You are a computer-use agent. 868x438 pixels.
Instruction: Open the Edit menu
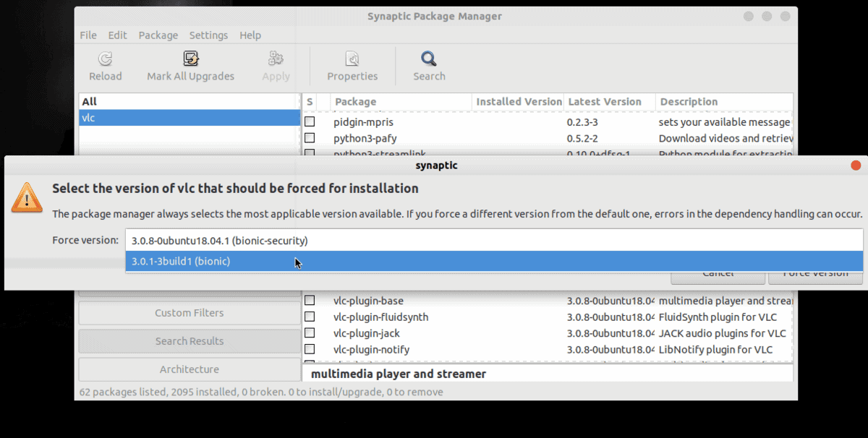(117, 35)
